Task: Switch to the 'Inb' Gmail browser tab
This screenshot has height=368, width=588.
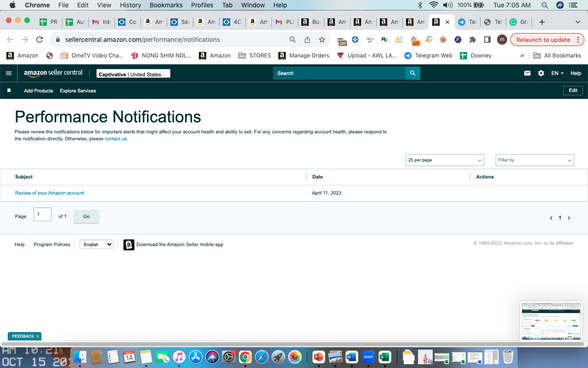Action: point(102,22)
